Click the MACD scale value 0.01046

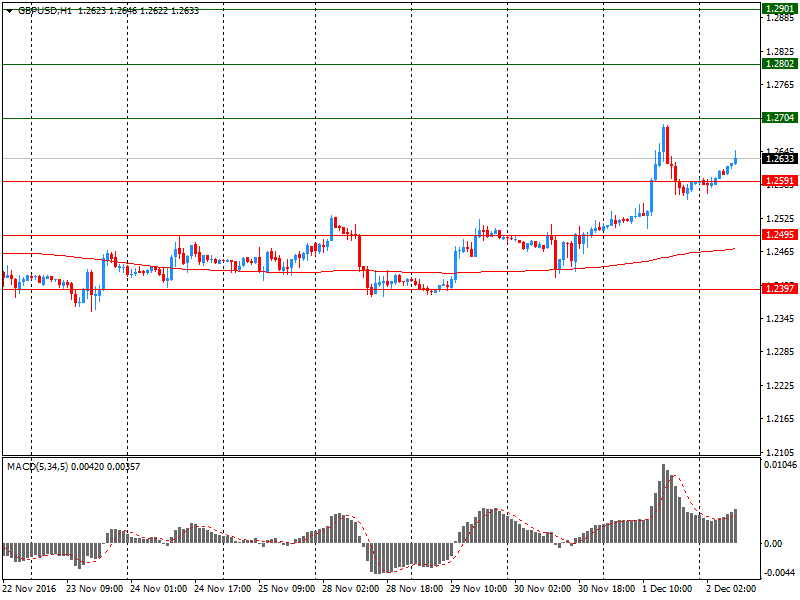coord(780,465)
